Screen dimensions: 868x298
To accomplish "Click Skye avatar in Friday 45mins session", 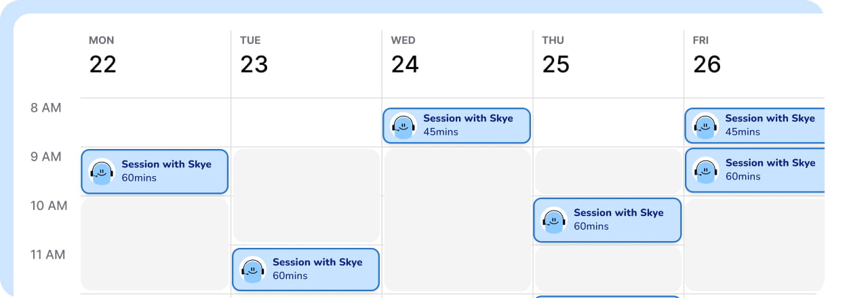I will tap(705, 125).
